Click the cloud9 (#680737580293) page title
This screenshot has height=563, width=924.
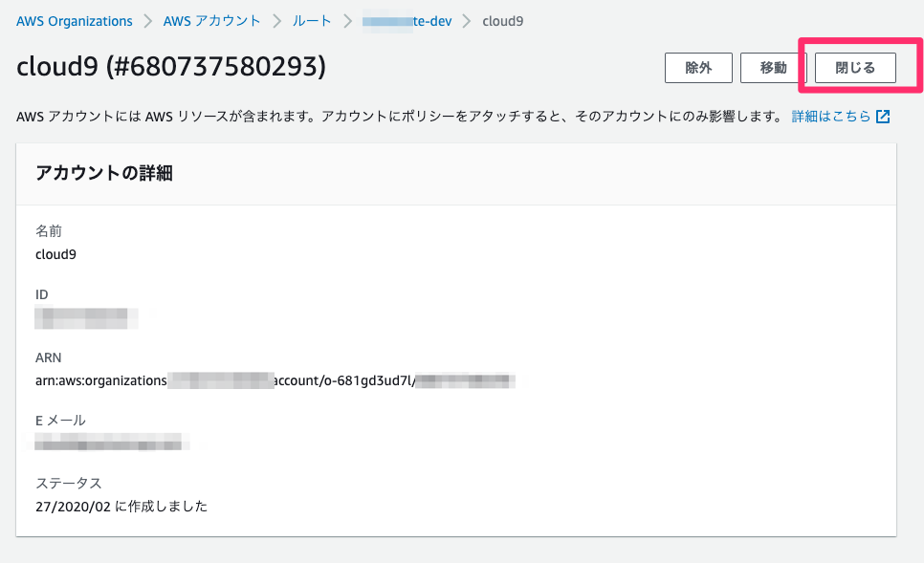tap(171, 67)
